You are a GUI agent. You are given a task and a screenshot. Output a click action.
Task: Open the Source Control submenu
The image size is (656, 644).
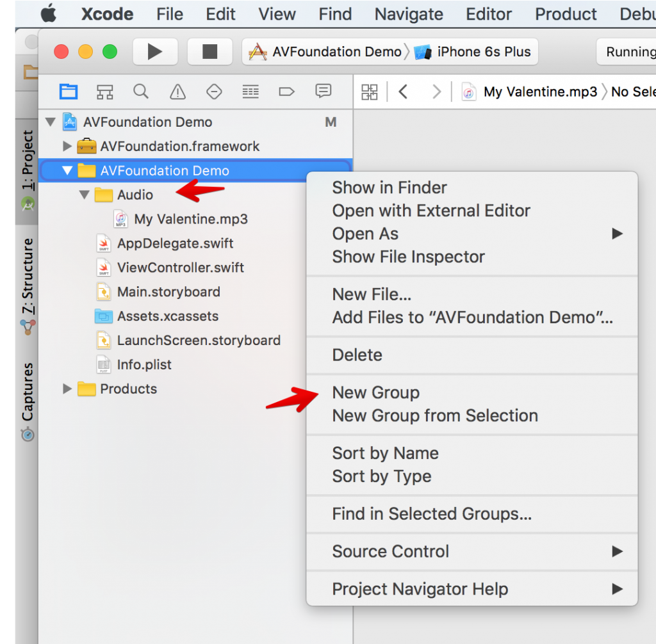point(391,551)
